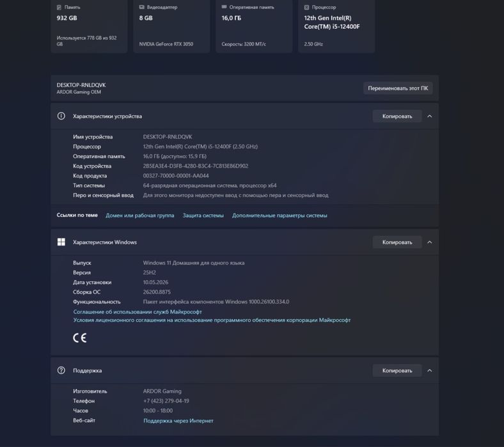Click the Процессор value 12th Gen Intel row
The height and width of the screenshot is (447, 504).
(200, 146)
